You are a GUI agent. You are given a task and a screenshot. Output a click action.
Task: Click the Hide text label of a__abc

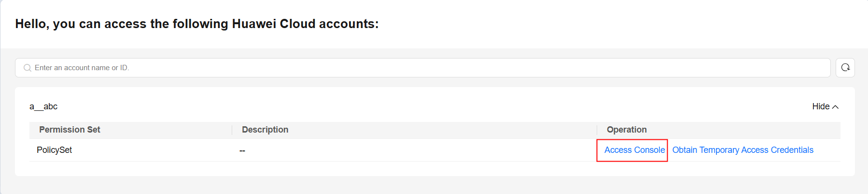[821, 106]
